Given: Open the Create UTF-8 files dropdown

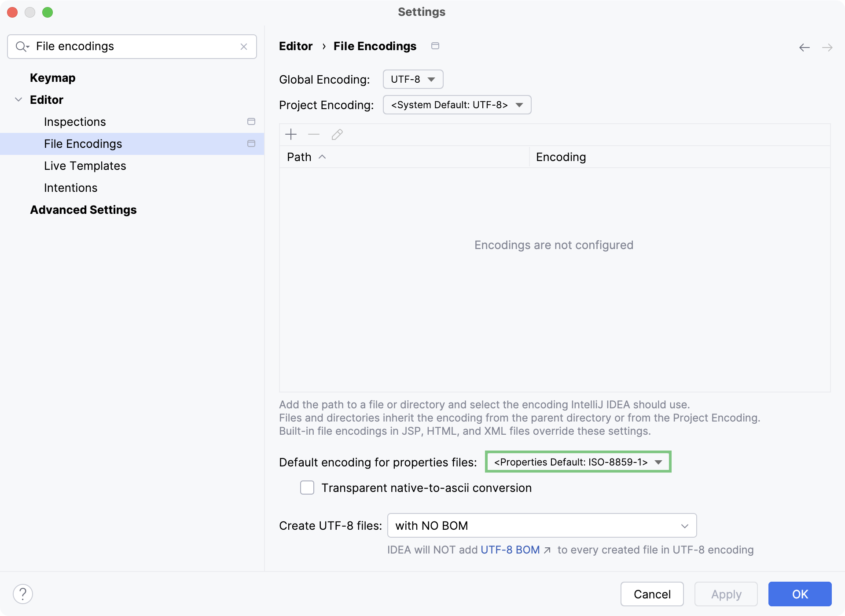Looking at the screenshot, I should pos(541,525).
